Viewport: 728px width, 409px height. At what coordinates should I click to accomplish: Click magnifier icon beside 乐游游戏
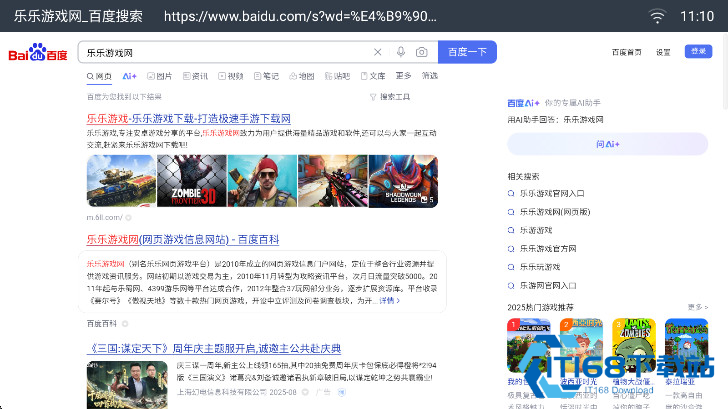(x=511, y=230)
